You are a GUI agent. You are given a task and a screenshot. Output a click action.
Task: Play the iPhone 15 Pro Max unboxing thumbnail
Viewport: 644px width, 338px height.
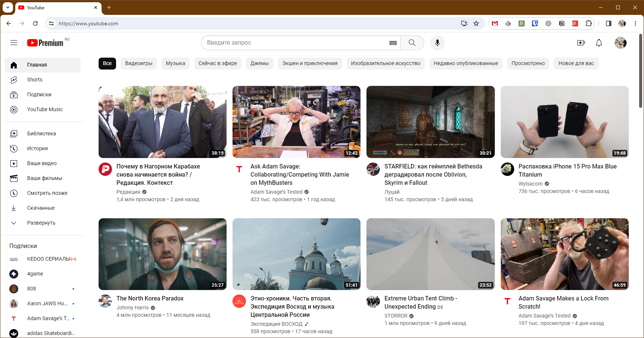coord(565,122)
